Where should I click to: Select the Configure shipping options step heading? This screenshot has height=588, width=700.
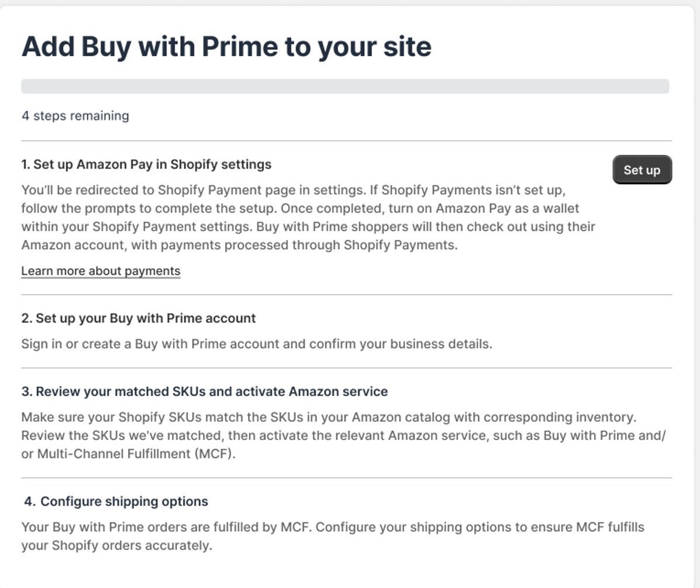(116, 501)
